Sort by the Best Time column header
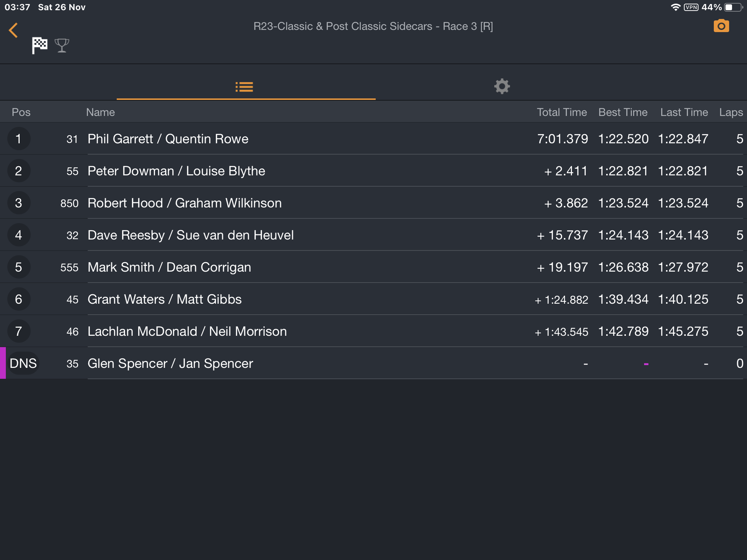 [623, 112]
